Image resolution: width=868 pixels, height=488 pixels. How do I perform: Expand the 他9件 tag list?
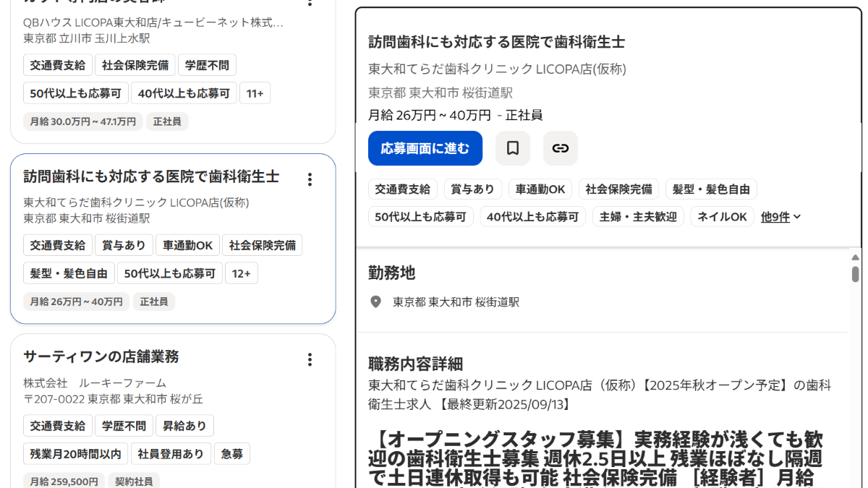(781, 217)
